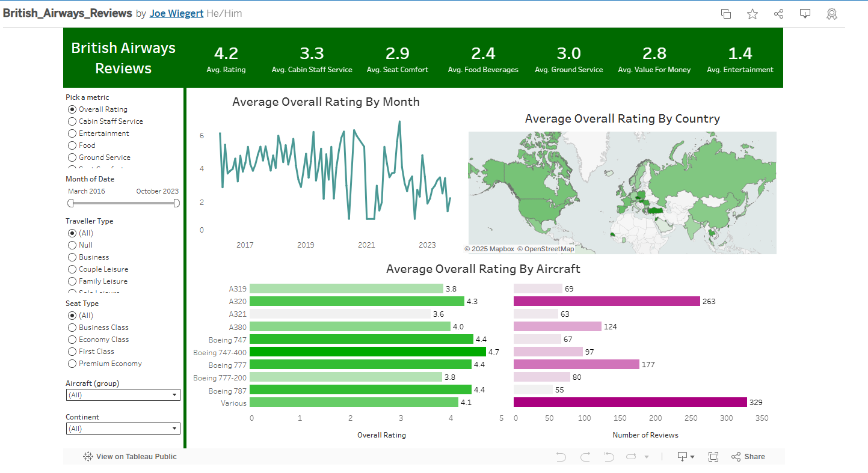This screenshot has width=868, height=473.
Task: Click the Avg. Value For Money label
Action: (654, 70)
